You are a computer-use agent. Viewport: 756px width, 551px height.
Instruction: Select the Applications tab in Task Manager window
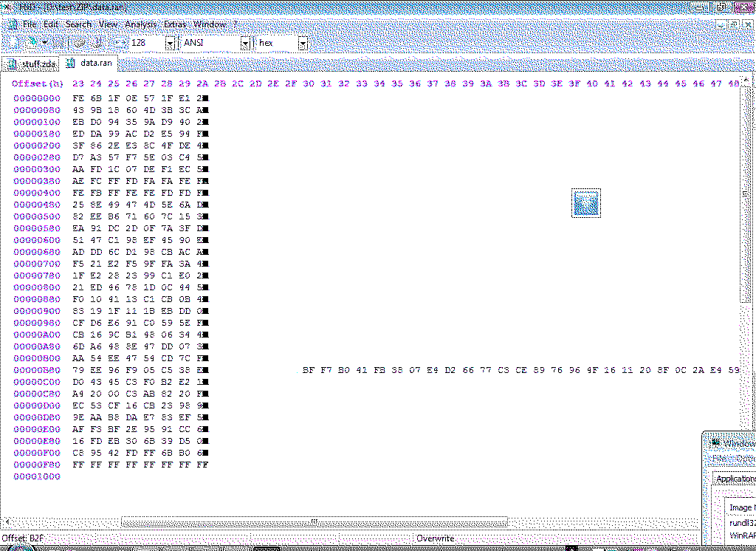735,479
